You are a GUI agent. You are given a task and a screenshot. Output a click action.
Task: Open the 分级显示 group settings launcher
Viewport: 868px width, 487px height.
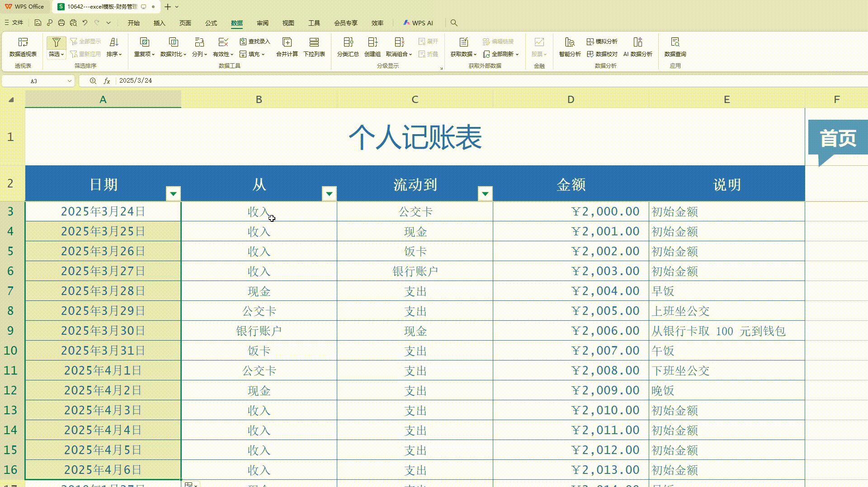[x=441, y=68]
